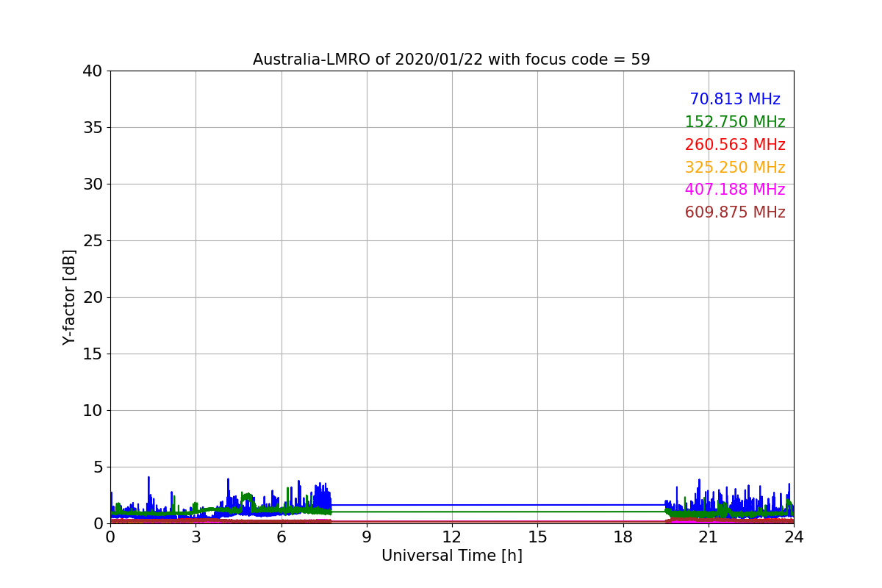Click the x-axis tick label 21

(709, 537)
